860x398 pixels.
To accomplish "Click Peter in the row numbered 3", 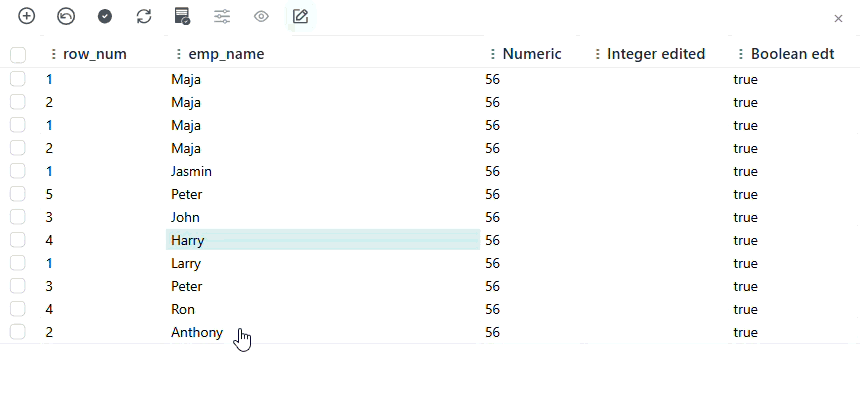I will point(186,286).
